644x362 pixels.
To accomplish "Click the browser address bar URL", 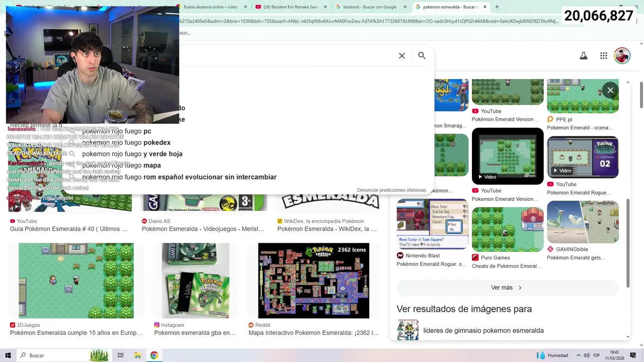I will tap(369, 21).
